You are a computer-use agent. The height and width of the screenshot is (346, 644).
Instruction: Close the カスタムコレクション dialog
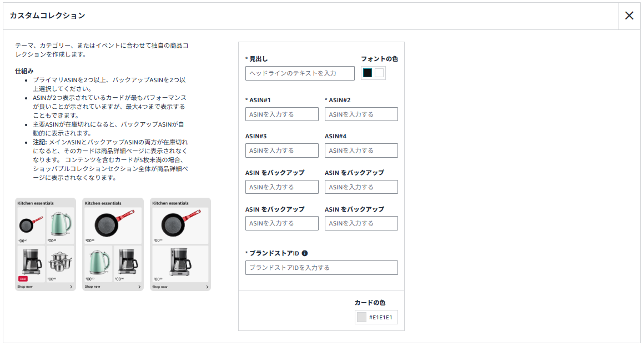629,16
